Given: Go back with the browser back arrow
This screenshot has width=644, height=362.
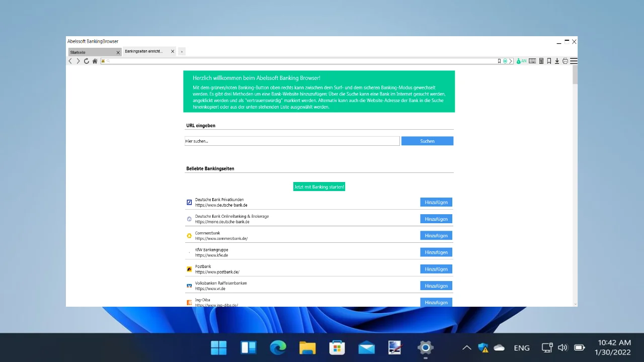Looking at the screenshot, I should point(70,61).
